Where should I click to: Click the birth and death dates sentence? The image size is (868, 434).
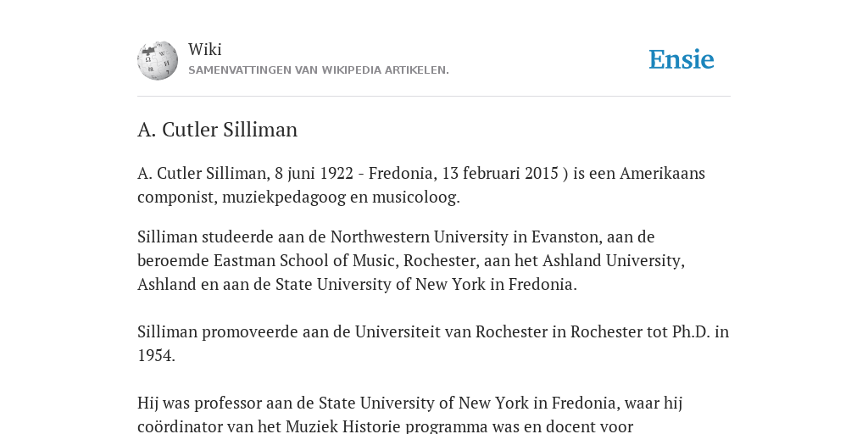click(x=421, y=173)
